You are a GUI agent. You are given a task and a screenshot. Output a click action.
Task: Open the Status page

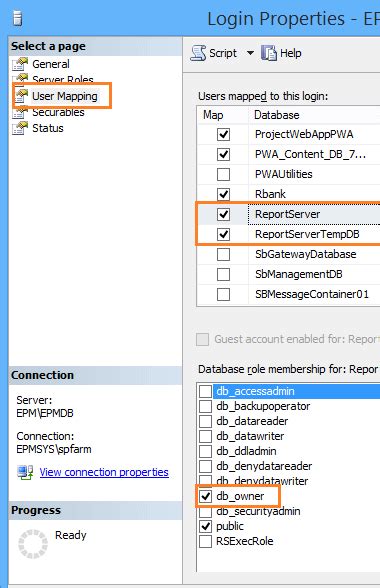(x=48, y=128)
